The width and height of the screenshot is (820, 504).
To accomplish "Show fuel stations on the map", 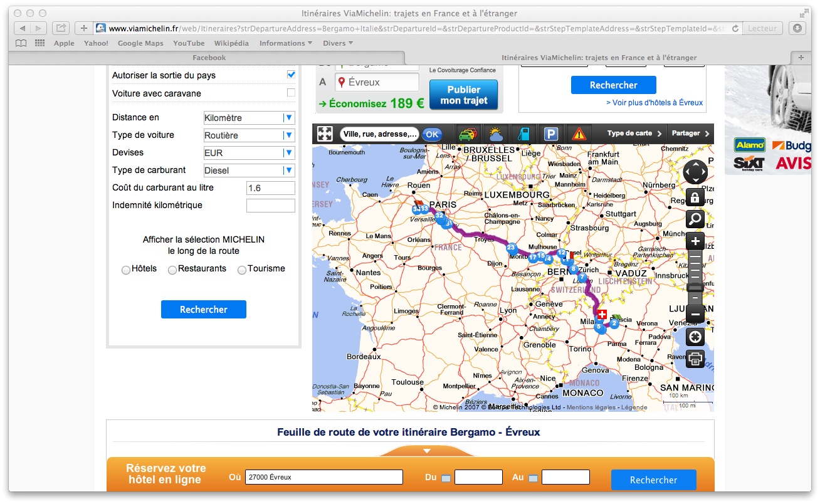I will click(523, 134).
